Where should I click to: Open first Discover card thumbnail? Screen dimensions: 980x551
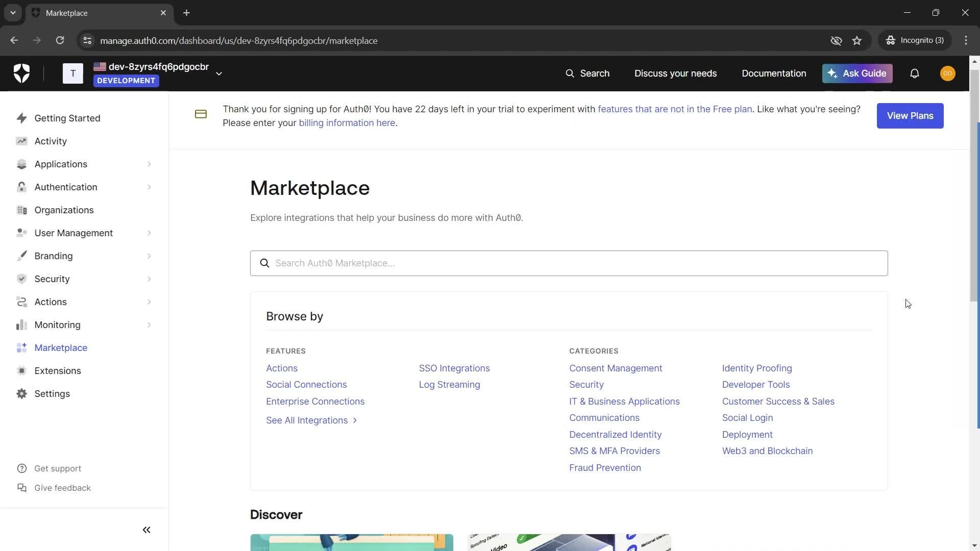352,542
